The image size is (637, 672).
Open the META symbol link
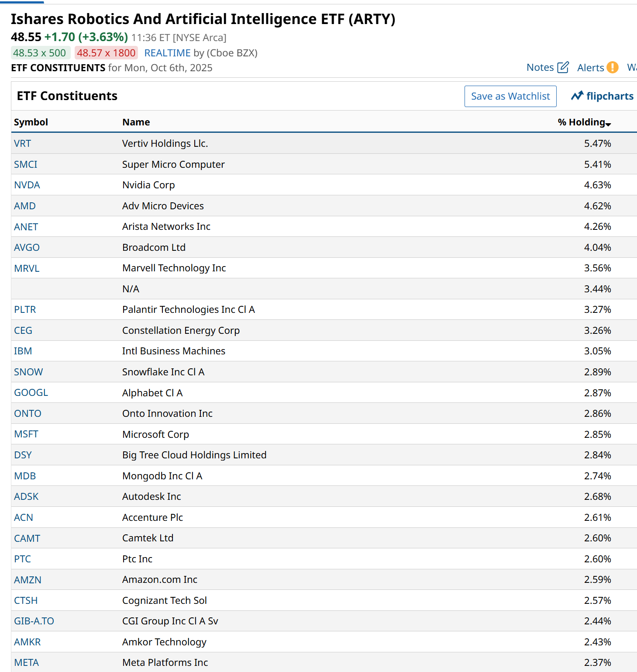[x=27, y=662]
